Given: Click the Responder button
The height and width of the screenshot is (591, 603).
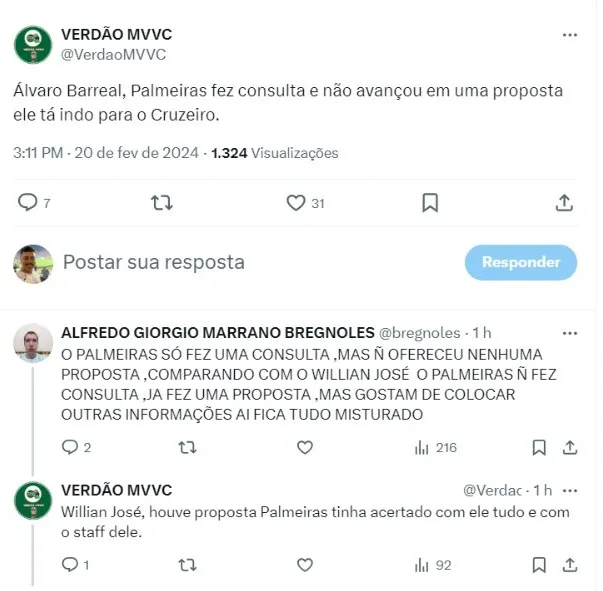Looking at the screenshot, I should (521, 262).
